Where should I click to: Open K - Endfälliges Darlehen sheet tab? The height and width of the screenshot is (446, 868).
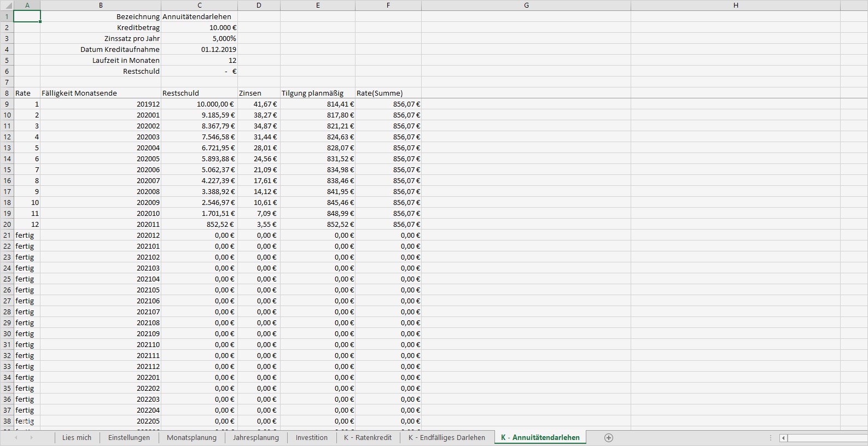tap(447, 437)
